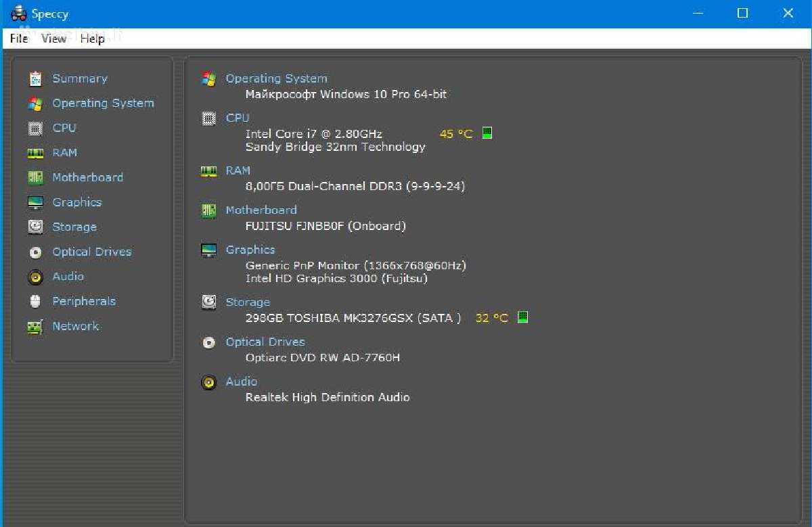The image size is (812, 527).
Task: Click the chip icon beside CPU heading
Action: (x=209, y=118)
